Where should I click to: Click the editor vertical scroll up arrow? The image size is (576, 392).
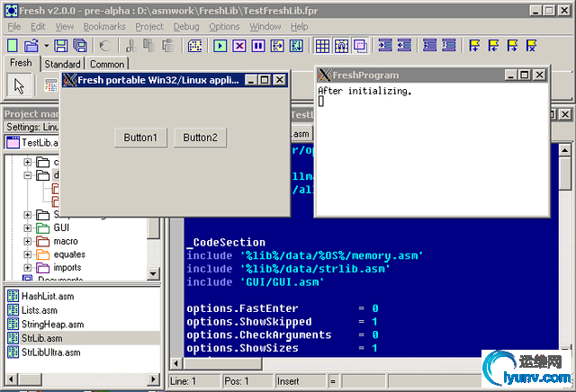[x=564, y=150]
